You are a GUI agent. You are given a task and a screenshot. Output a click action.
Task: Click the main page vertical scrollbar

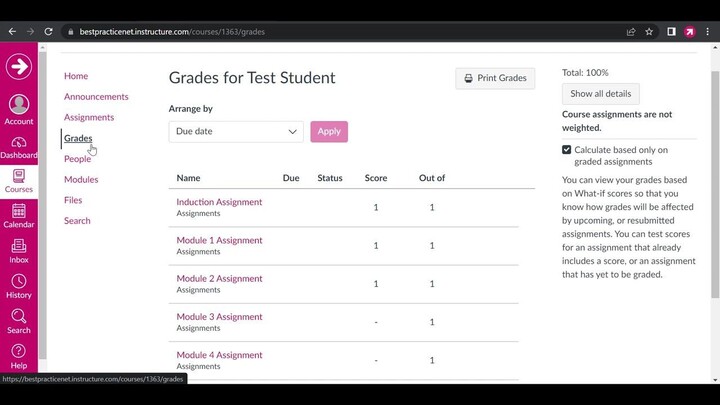tap(715, 184)
